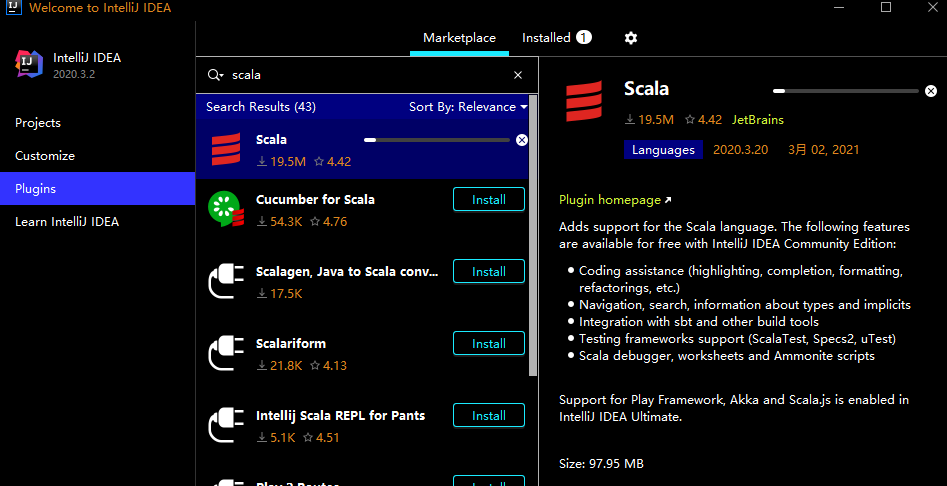Image resolution: width=947 pixels, height=486 pixels.
Task: Install Scalagen Java to Scala converter
Action: coord(489,272)
